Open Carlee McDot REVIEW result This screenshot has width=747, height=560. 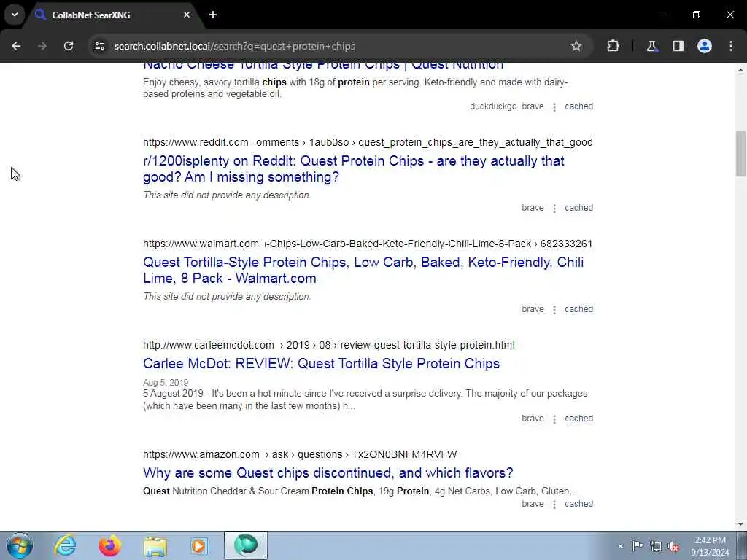pyautogui.click(x=321, y=363)
